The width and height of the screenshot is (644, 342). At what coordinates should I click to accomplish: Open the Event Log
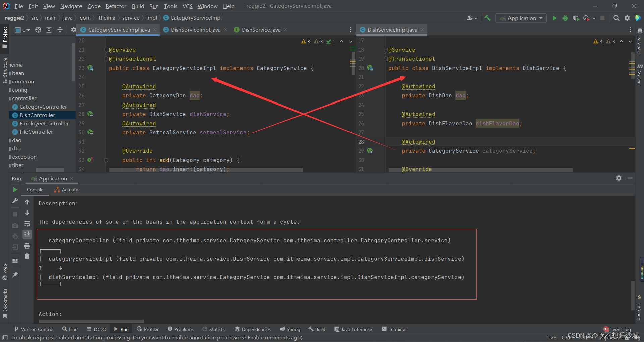617,329
